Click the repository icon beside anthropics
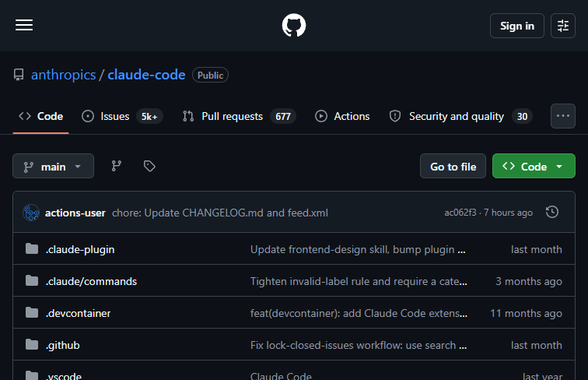 [x=19, y=75]
